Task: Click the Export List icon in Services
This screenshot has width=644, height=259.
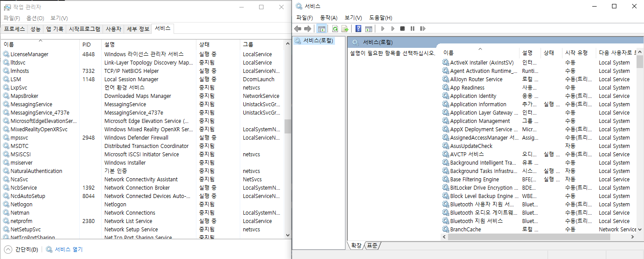Action: (x=345, y=29)
